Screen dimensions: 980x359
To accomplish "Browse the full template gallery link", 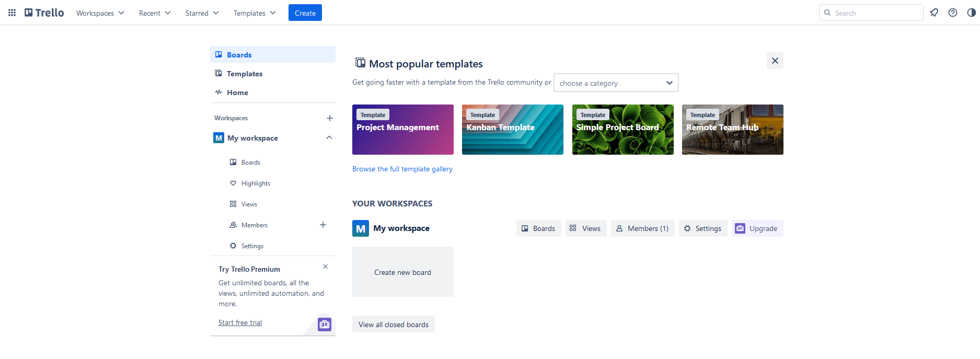I will (x=402, y=169).
